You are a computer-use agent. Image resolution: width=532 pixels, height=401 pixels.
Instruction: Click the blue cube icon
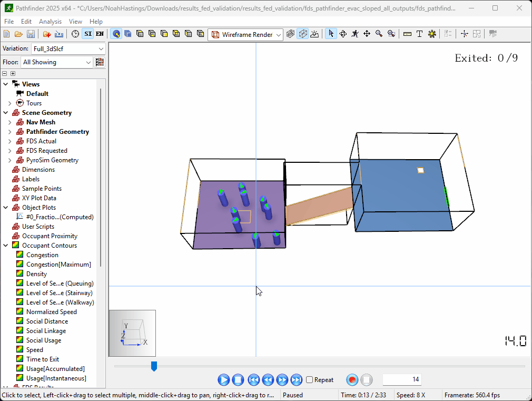point(128,34)
